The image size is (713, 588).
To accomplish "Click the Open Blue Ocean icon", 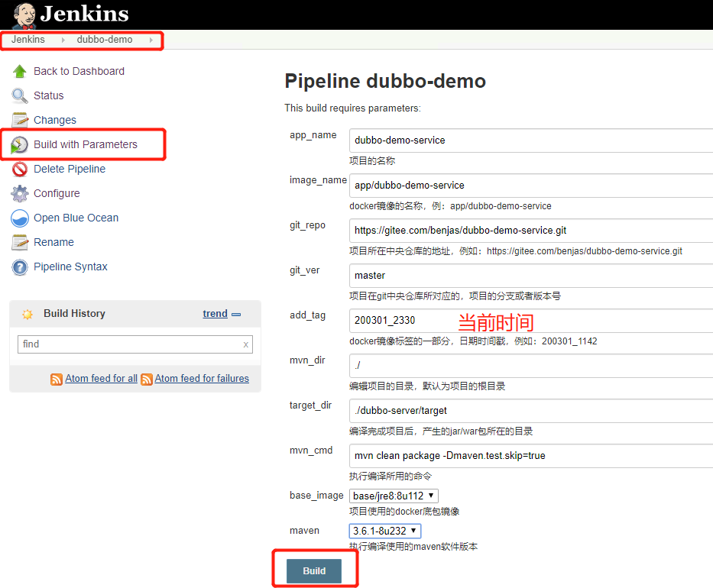I will (20, 218).
